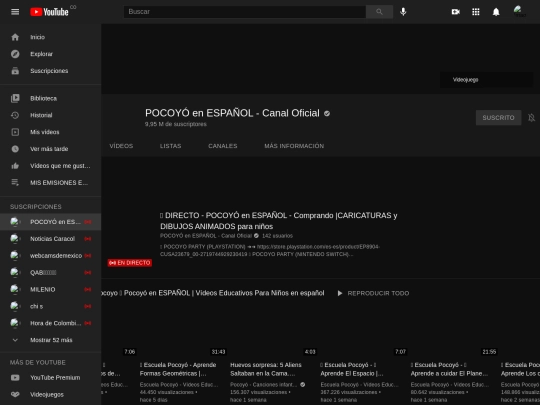Viewport: 540px width, 405px height.
Task: Switch to the LISTAS tab
Action: pos(170,146)
